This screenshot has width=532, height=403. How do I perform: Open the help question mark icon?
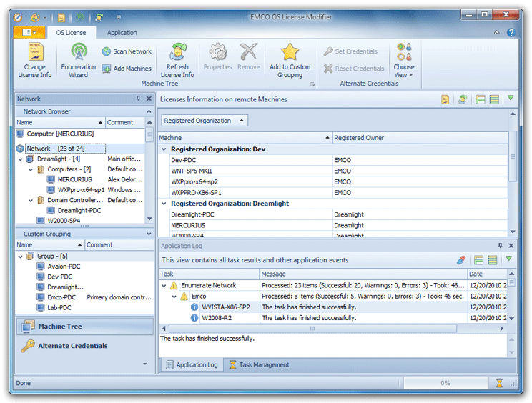pyautogui.click(x=511, y=32)
